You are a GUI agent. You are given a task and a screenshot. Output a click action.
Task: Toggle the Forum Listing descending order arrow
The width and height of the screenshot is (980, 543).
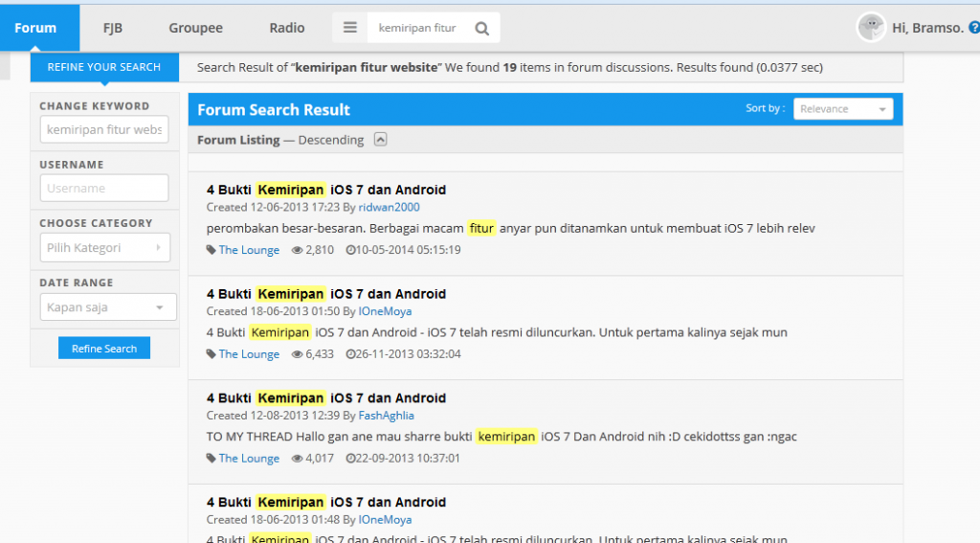[x=380, y=140]
